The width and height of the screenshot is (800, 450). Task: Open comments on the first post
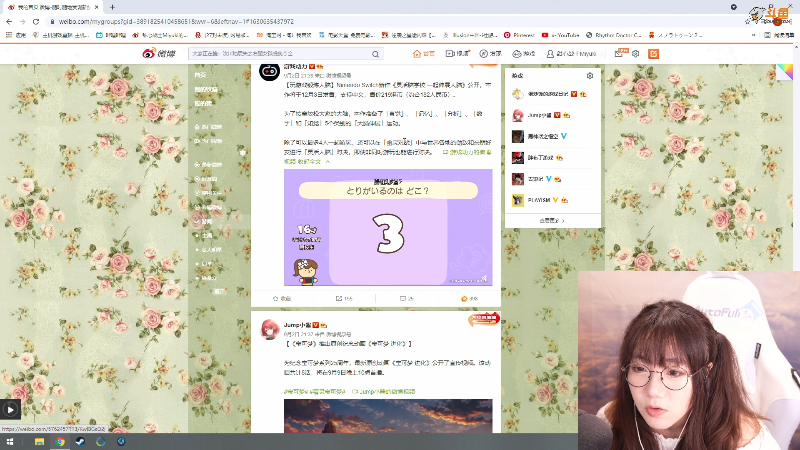407,298
